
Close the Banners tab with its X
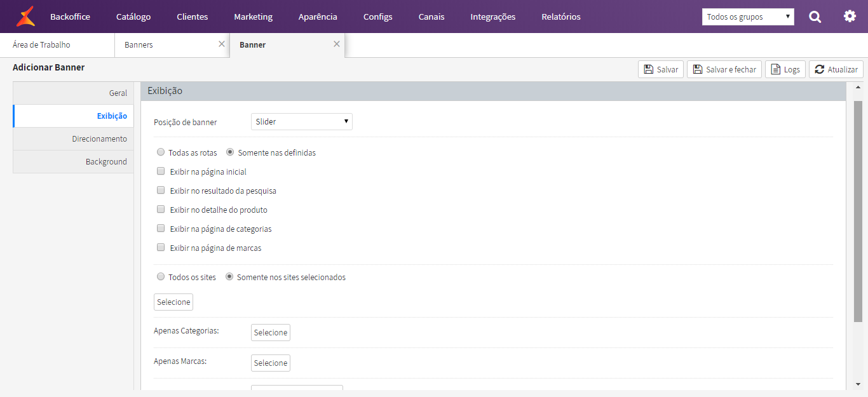coord(222,44)
